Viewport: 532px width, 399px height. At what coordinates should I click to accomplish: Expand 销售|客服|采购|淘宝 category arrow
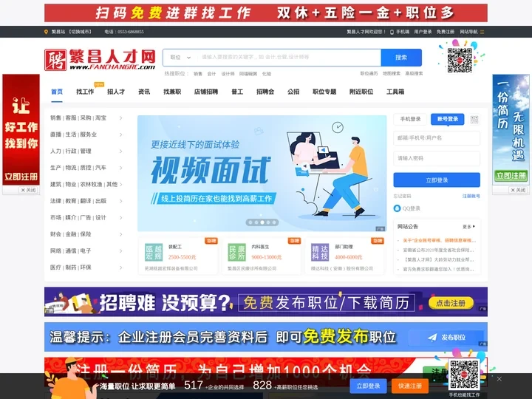120,118
